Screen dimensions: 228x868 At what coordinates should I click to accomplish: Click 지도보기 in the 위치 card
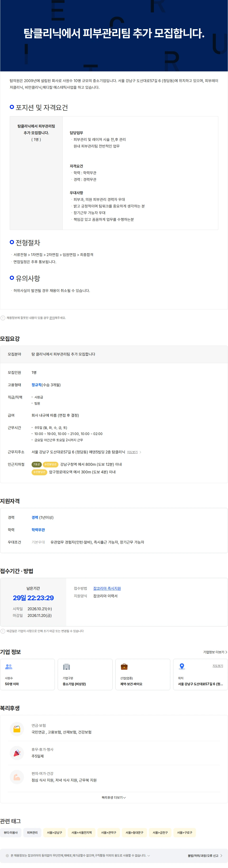pyautogui.click(x=218, y=666)
